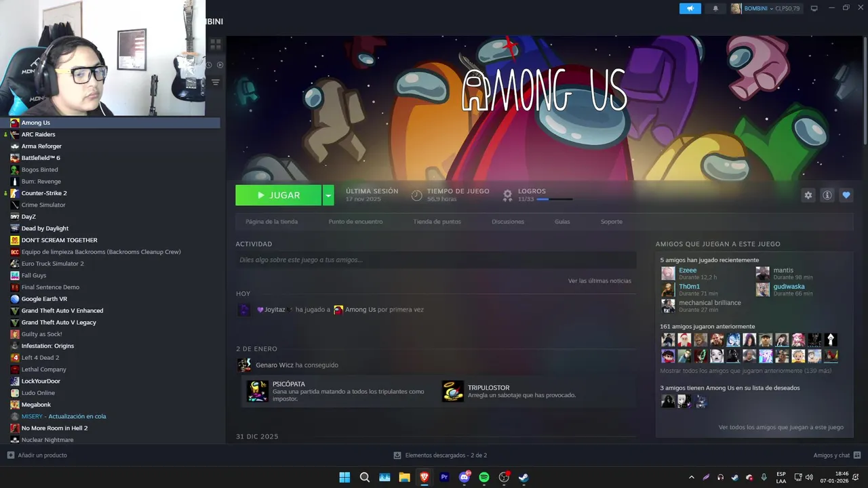Expand system tray hidden icons chevron
868x488 pixels.
pyautogui.click(x=691, y=477)
